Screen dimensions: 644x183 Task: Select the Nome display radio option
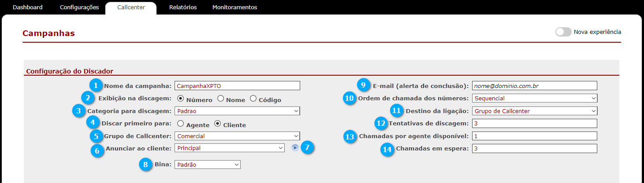click(221, 99)
